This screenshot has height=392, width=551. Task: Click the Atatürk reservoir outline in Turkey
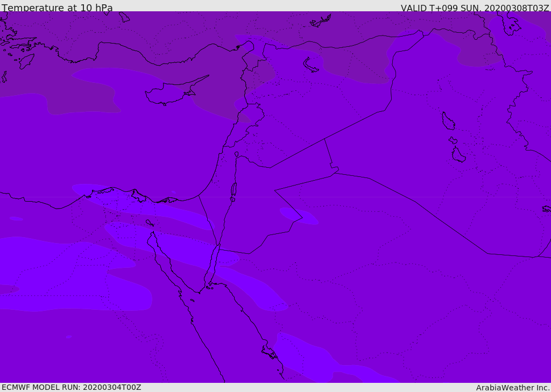pos(321,22)
